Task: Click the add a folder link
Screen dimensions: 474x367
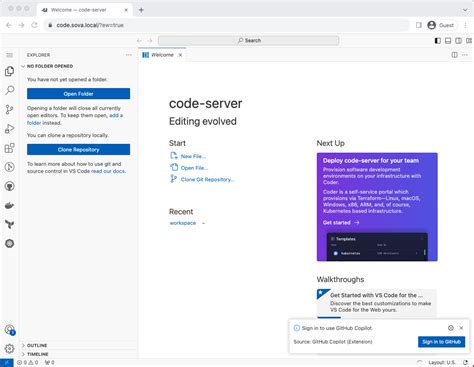Action: point(75,119)
